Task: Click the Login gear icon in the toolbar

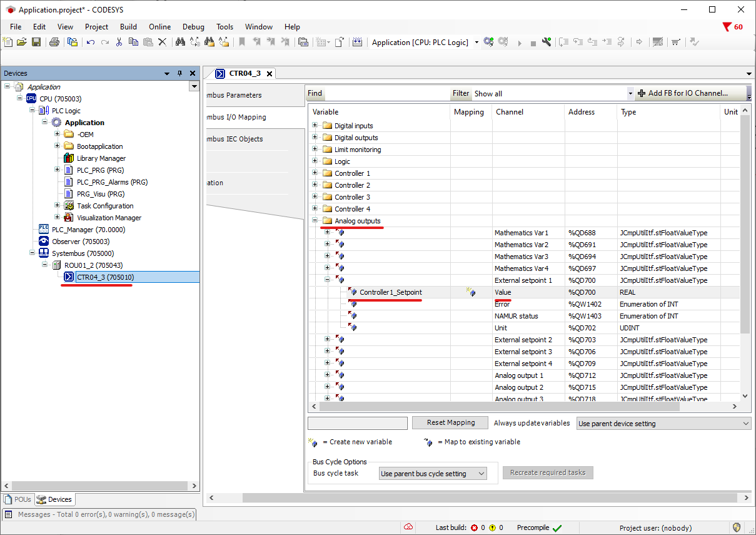Action: [488, 42]
